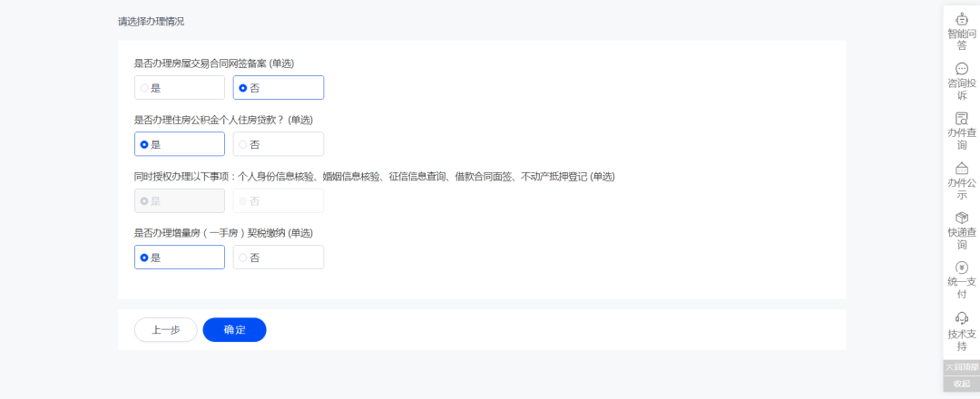Select 否 for 房屋交易合同网签备案

tap(278, 88)
